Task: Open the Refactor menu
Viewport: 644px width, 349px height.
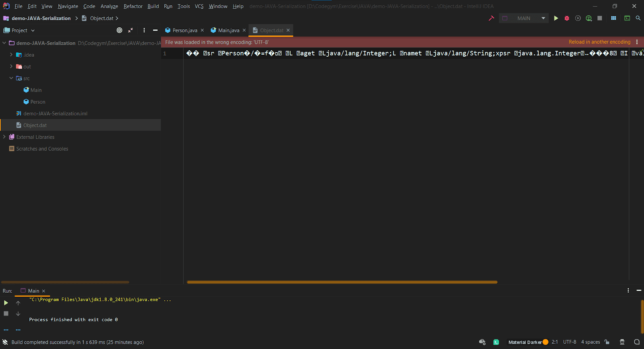Action: [x=133, y=6]
